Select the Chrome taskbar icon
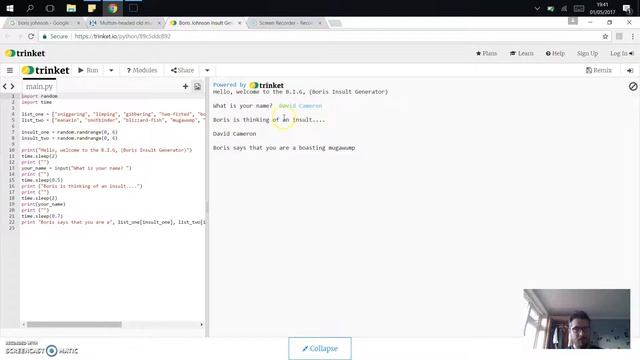Screen dimensions: 640x360 click(113, 8)
